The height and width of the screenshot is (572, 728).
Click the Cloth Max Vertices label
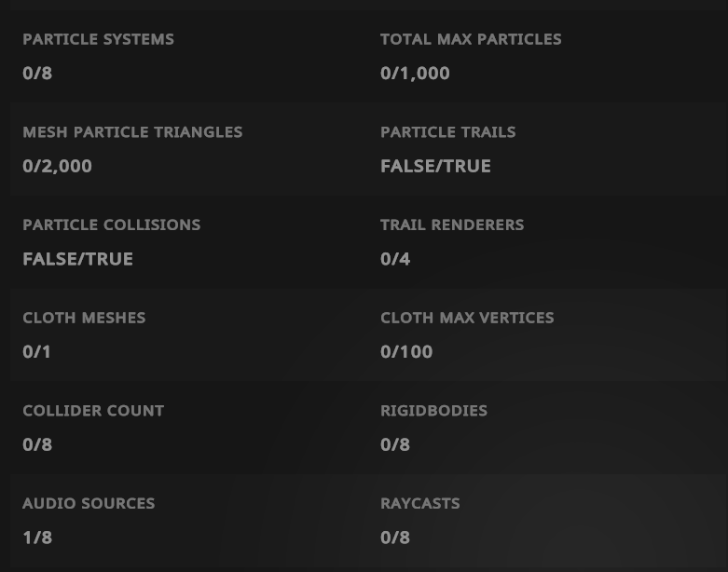tap(467, 318)
